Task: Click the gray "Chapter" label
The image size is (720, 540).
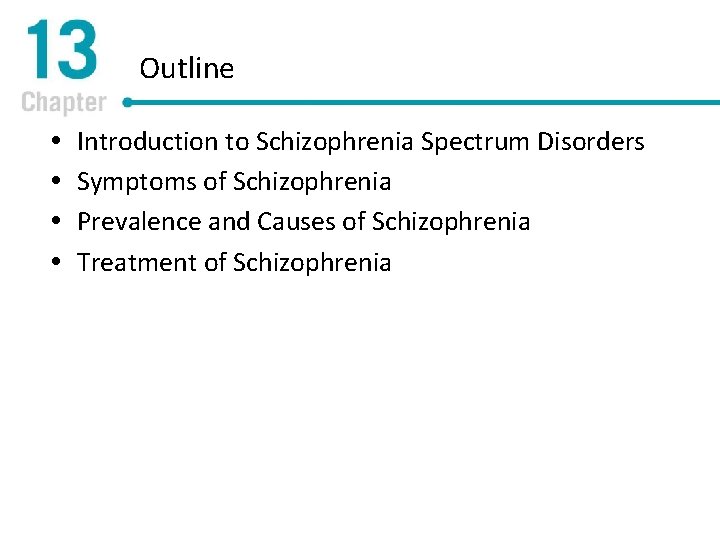Action: pos(63,102)
